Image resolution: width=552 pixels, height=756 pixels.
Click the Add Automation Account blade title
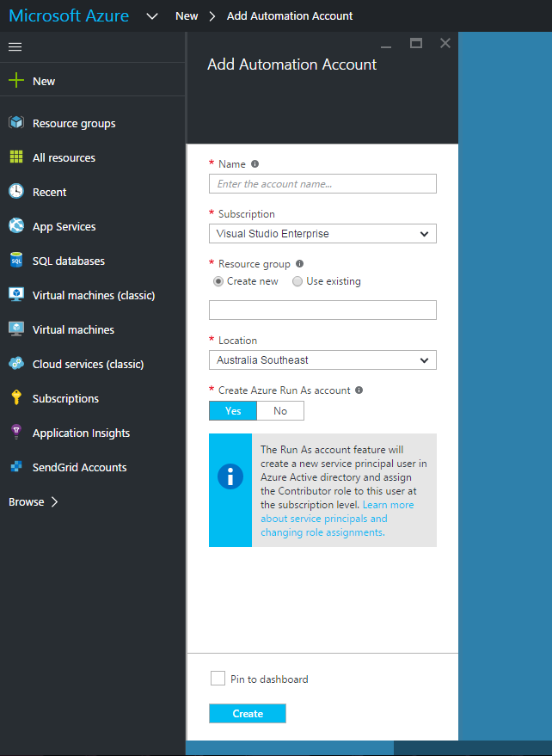291,65
